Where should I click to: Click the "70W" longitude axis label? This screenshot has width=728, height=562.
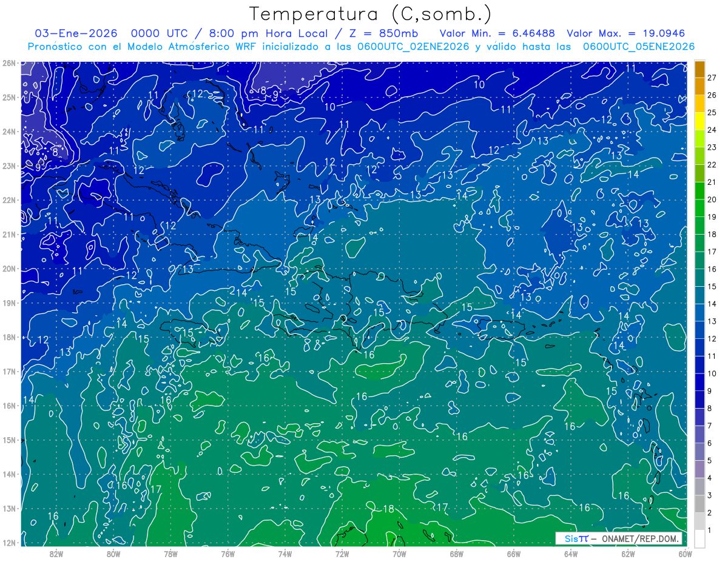399,554
